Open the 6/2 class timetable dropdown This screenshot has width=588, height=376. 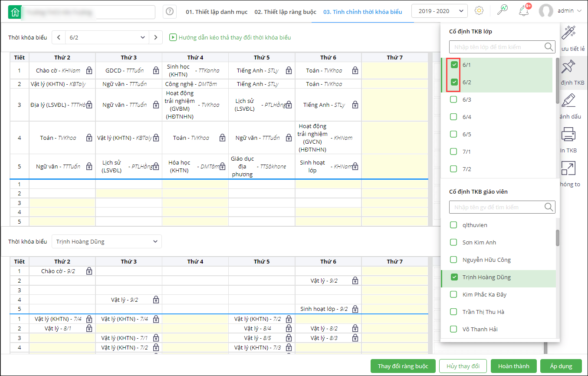[x=107, y=37]
